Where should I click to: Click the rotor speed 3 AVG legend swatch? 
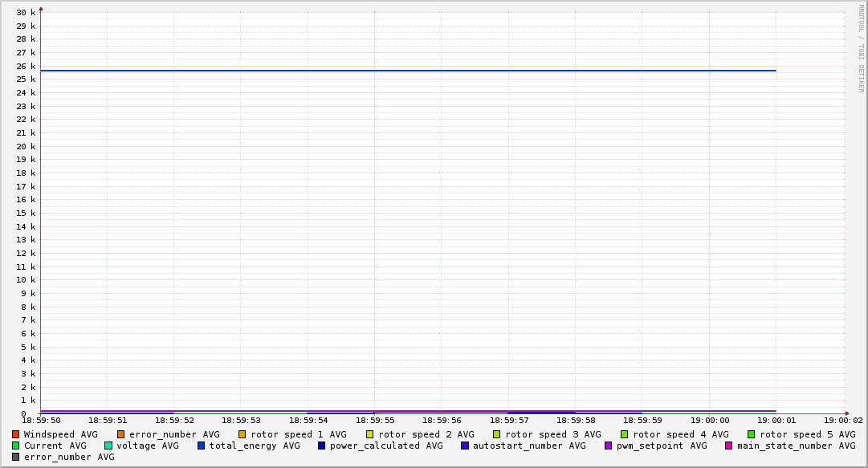pos(497,434)
